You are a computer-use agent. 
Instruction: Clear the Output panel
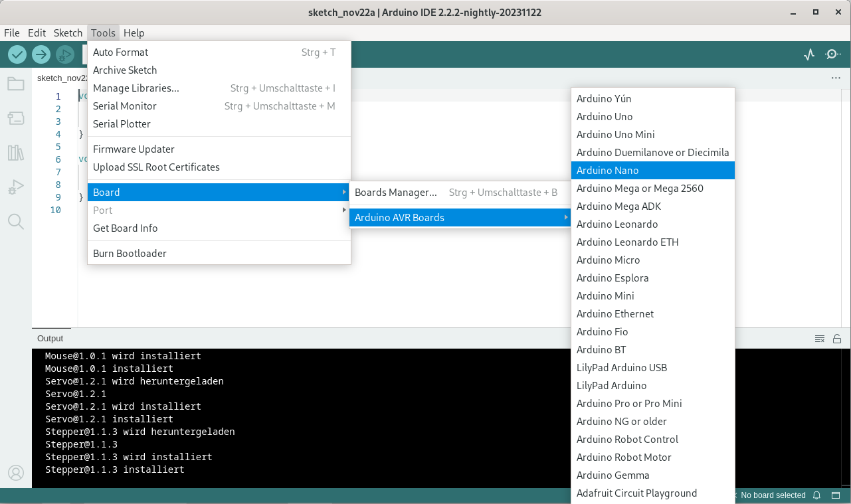click(820, 339)
